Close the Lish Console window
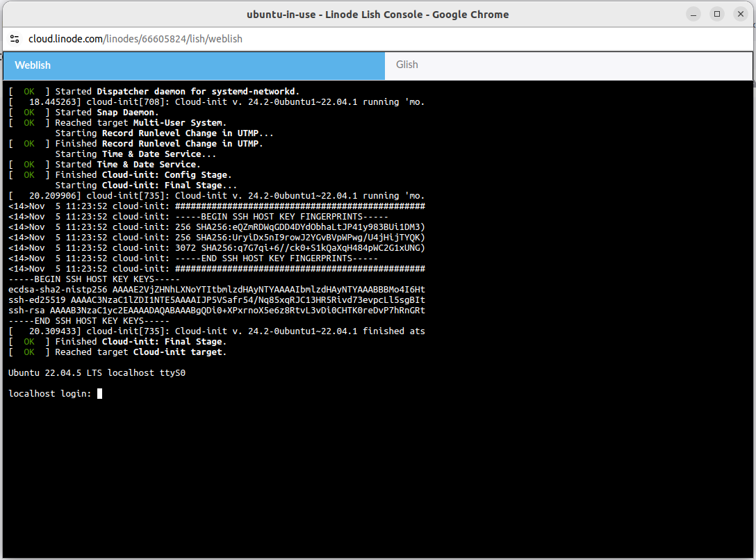756x560 pixels. (x=740, y=13)
